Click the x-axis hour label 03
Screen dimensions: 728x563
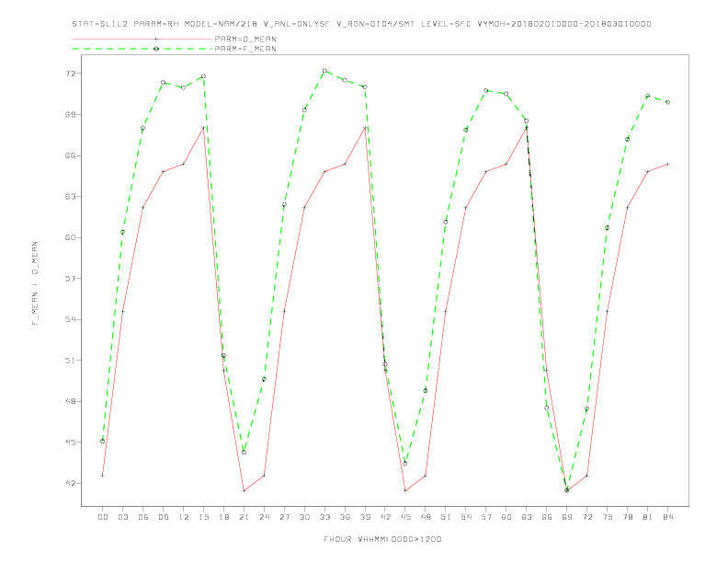(x=122, y=517)
